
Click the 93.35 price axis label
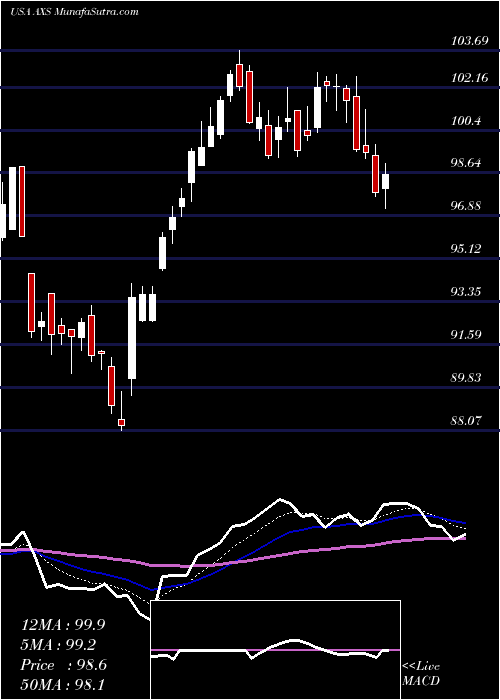click(x=467, y=292)
